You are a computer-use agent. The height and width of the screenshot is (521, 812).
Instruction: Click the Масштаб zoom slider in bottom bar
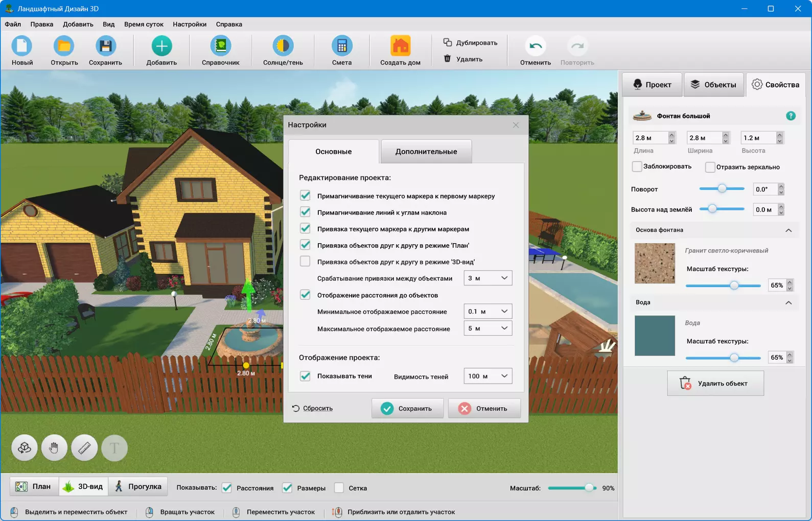(x=572, y=488)
